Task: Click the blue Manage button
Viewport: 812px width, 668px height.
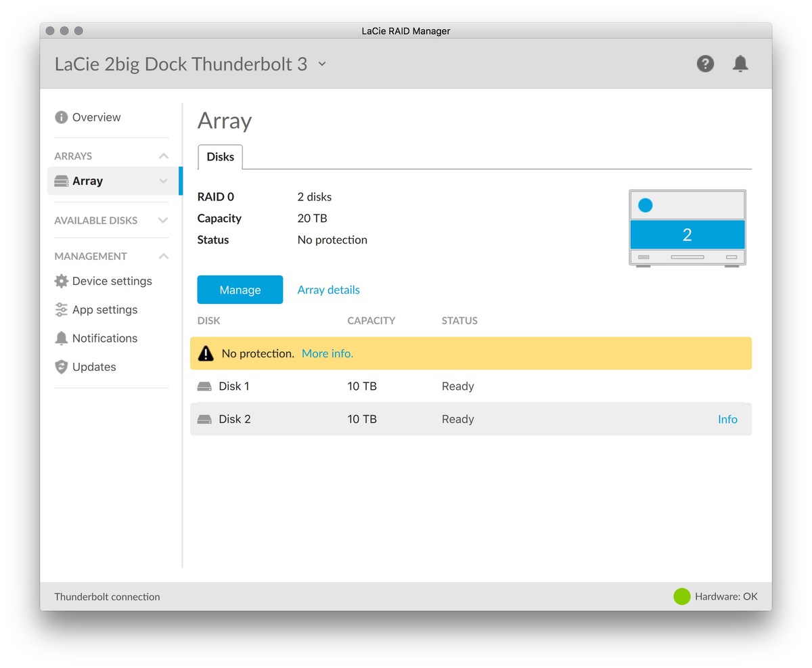Action: [x=240, y=290]
